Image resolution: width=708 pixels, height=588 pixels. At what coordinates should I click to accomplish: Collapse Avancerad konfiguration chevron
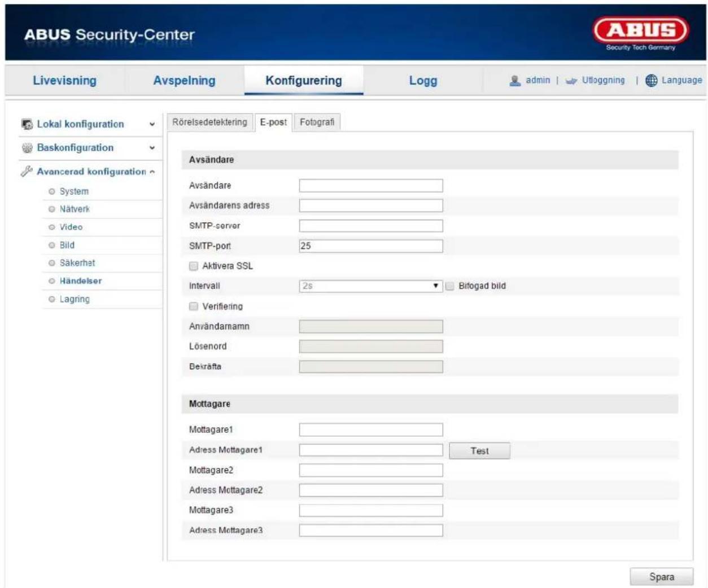pos(152,172)
